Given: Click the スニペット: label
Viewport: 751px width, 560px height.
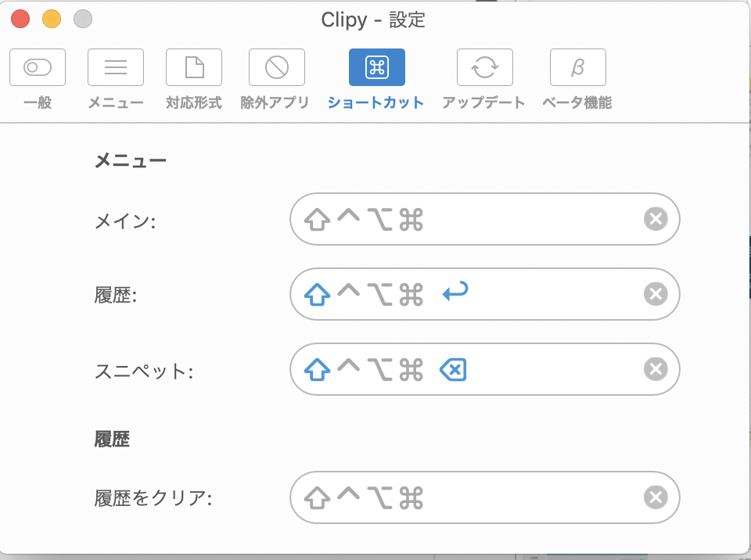Looking at the screenshot, I should coord(144,372).
